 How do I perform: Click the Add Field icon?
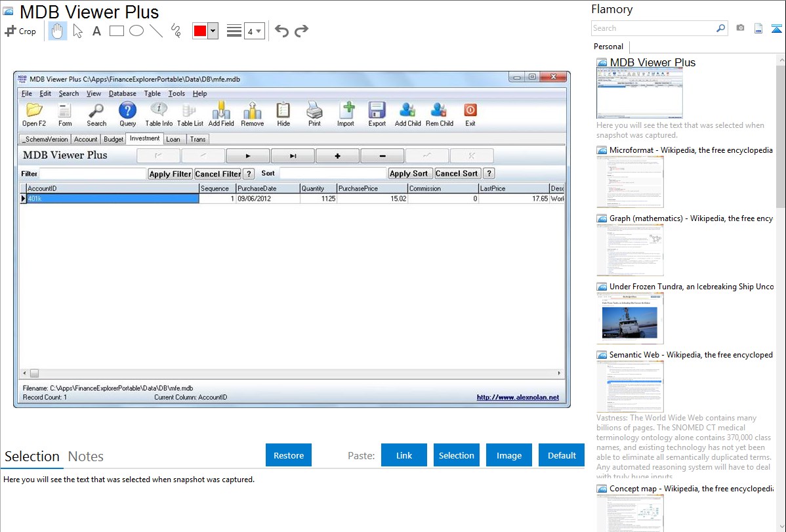221,114
